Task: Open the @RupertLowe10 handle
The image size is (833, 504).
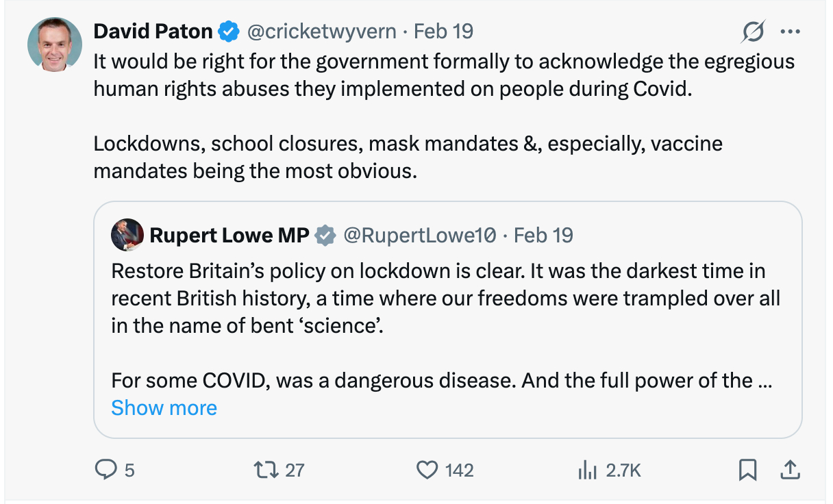Action: [x=419, y=236]
